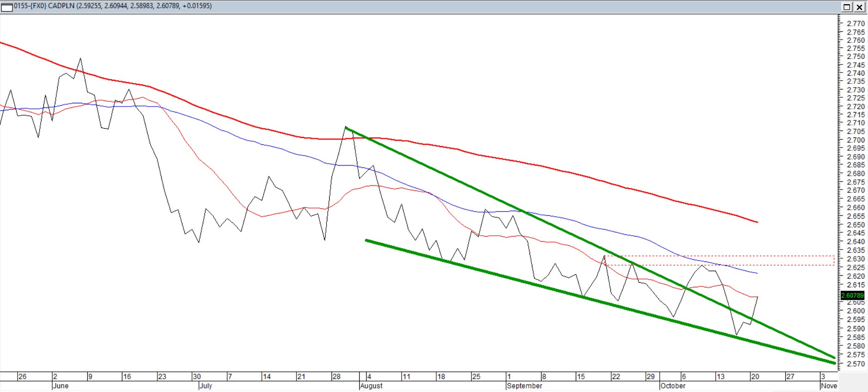
Task: Click the September label on date axis
Action: [524, 386]
